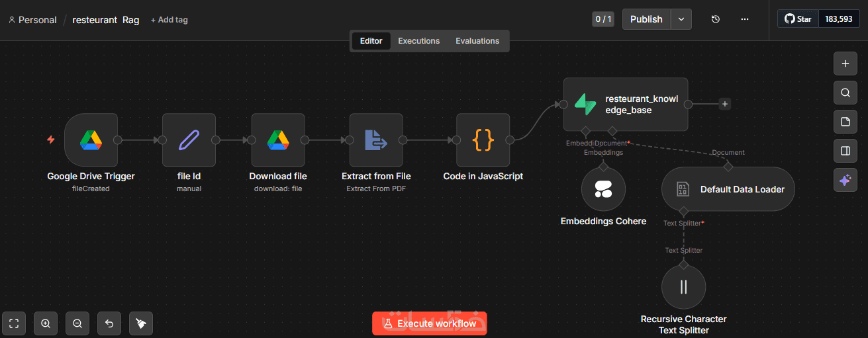Image resolution: width=868 pixels, height=338 pixels.
Task: Open the Extract from File node
Action: click(x=376, y=140)
